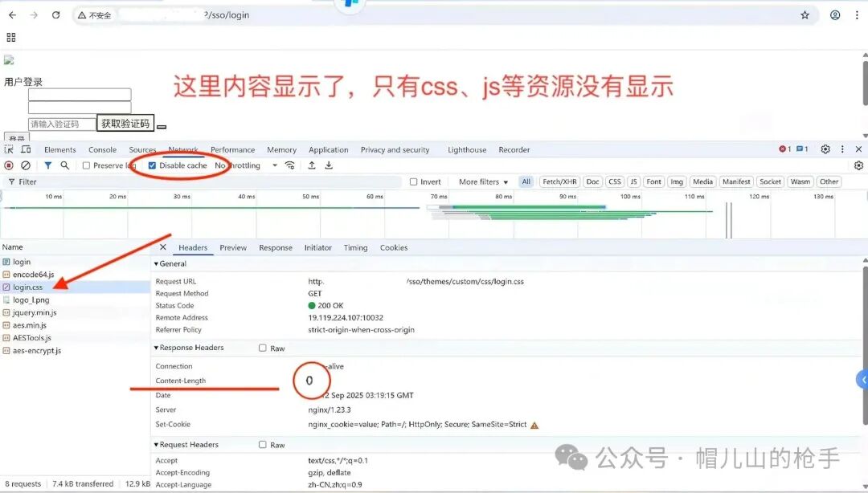The width and height of the screenshot is (868, 493).
Task: Toggle the network filter funnel icon
Action: point(48,165)
